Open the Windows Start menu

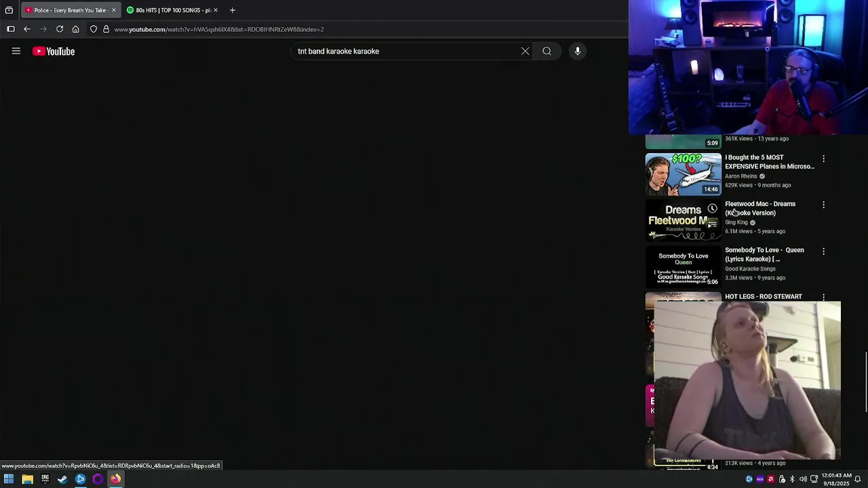pos(9,479)
